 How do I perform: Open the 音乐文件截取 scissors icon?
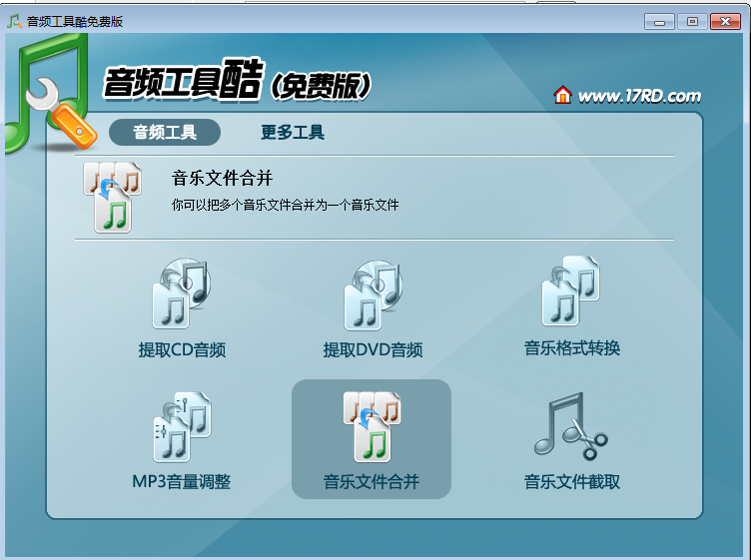(571, 426)
